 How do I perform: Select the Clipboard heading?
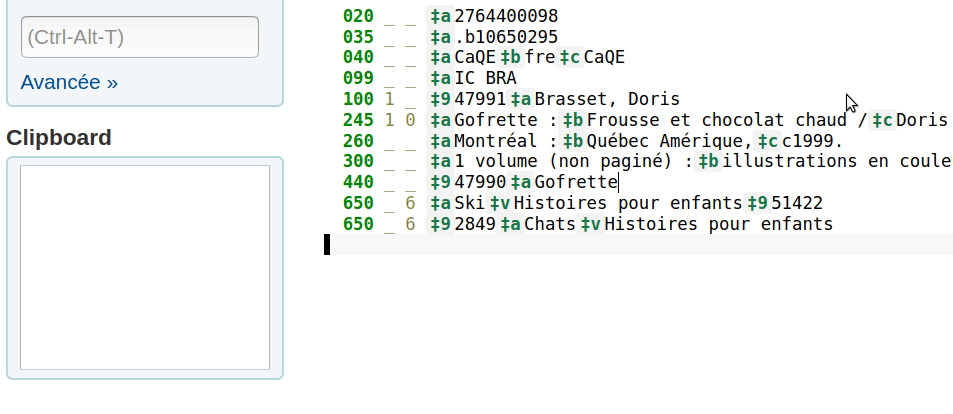point(59,138)
